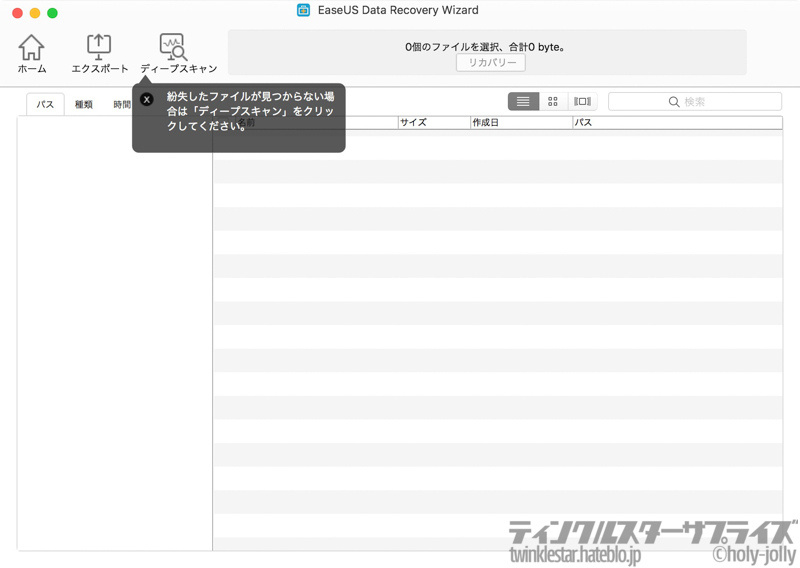Switch to the 種類 tab

(84, 104)
